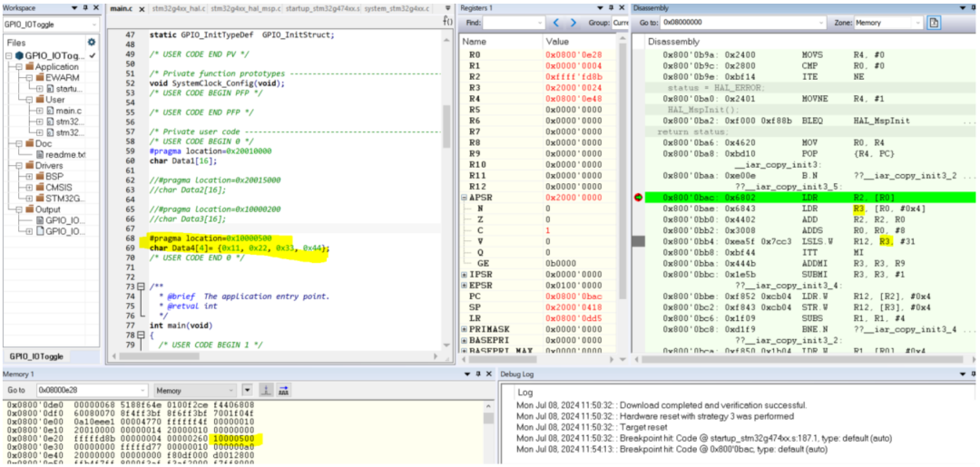Click the Doc folder icon
The height and width of the screenshot is (467, 980).
29,143
